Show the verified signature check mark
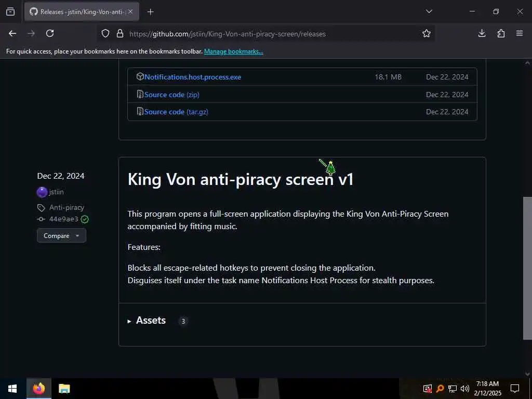 point(85,219)
